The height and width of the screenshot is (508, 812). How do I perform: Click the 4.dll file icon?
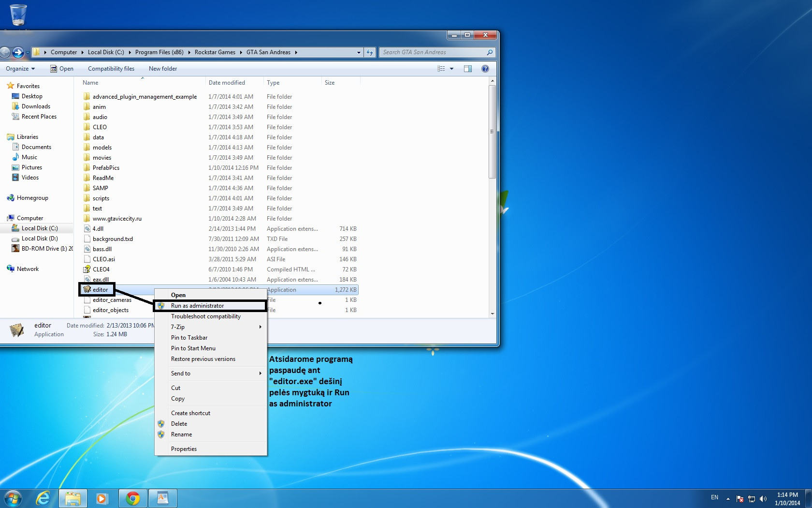[87, 229]
